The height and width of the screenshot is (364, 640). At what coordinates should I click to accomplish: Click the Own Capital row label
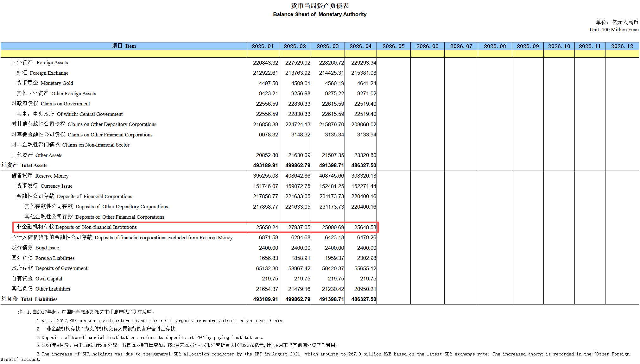37,279
